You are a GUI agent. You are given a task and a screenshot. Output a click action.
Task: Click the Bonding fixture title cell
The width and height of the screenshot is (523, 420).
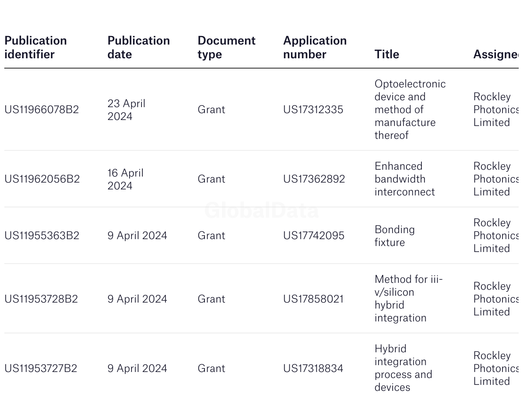coord(395,236)
